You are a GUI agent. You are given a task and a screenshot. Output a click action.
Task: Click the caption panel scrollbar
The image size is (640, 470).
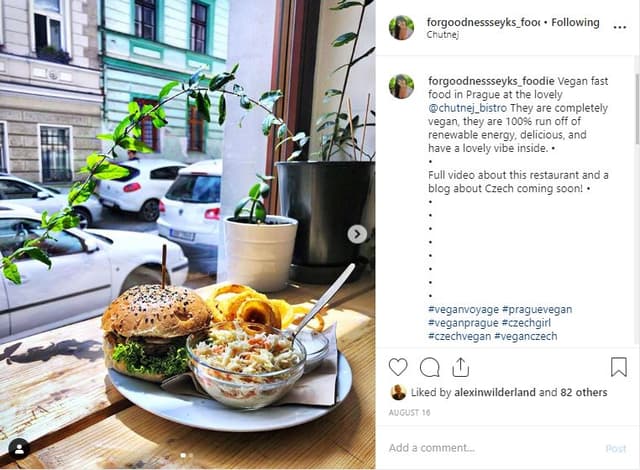(637, 108)
